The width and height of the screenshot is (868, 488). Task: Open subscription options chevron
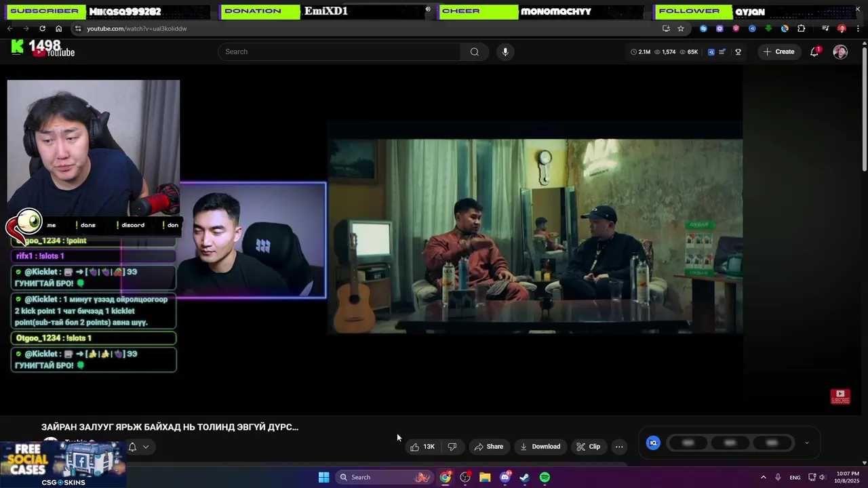tap(146, 447)
